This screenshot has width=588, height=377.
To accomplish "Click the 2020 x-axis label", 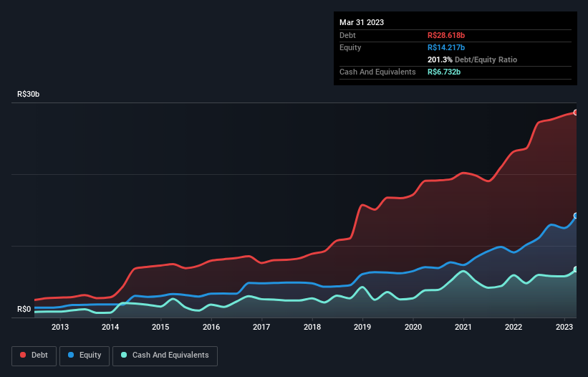I will [x=413, y=327].
